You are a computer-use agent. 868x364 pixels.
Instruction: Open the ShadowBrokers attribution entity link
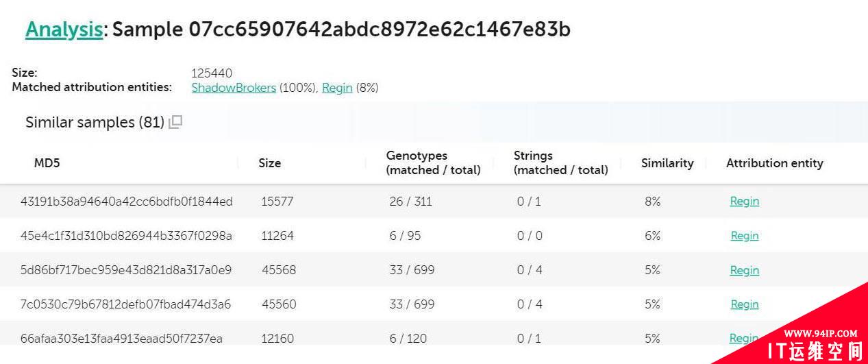tap(234, 88)
